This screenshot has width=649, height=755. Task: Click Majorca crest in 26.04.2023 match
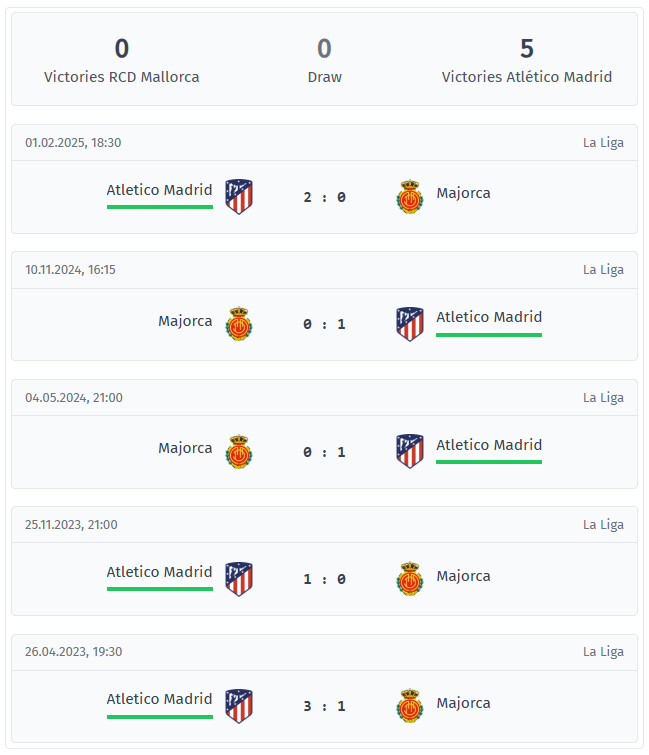pos(410,706)
